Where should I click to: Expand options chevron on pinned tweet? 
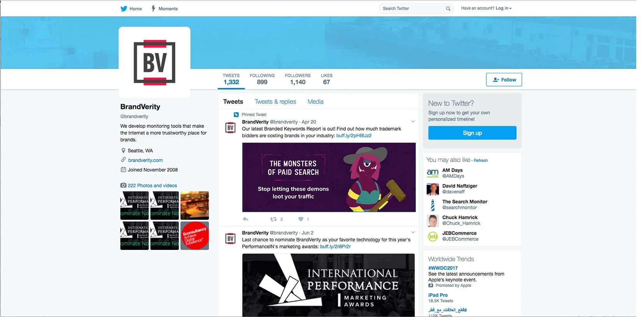pyautogui.click(x=413, y=121)
